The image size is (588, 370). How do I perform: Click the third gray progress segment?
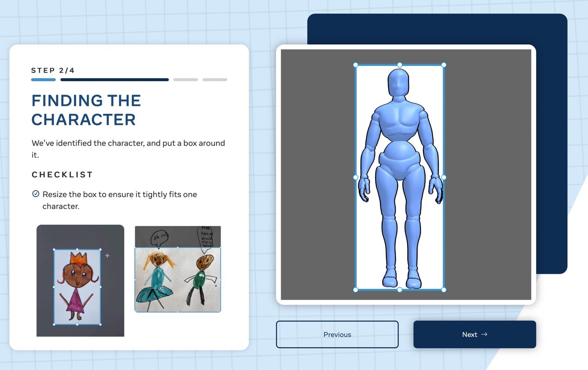pos(186,80)
